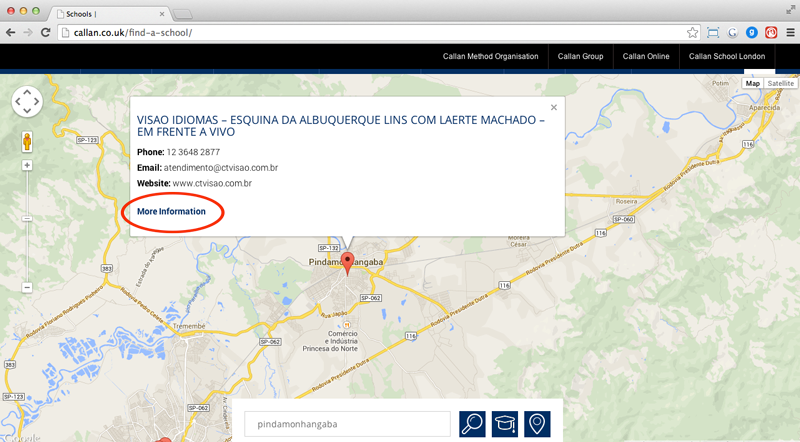Viewport: 800px width, 442px height.
Task: Open the Chrome hamburger menu
Action: tap(790, 33)
